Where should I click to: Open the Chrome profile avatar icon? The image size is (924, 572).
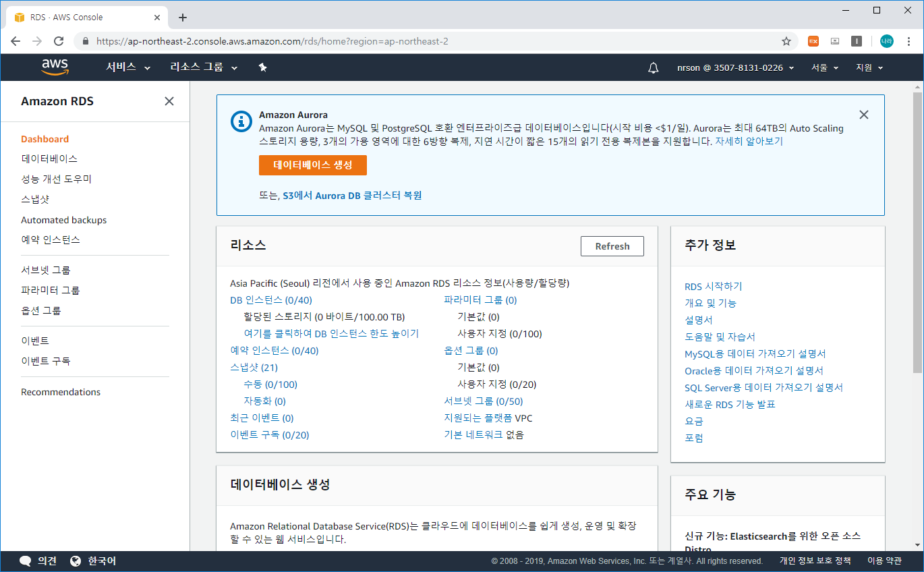[x=887, y=41]
